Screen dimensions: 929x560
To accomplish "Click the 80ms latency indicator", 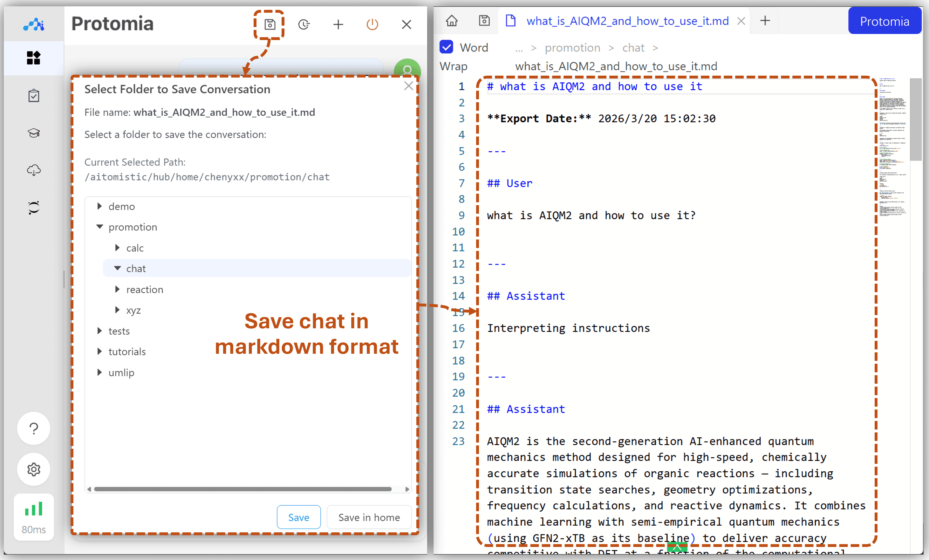I will coord(34,517).
